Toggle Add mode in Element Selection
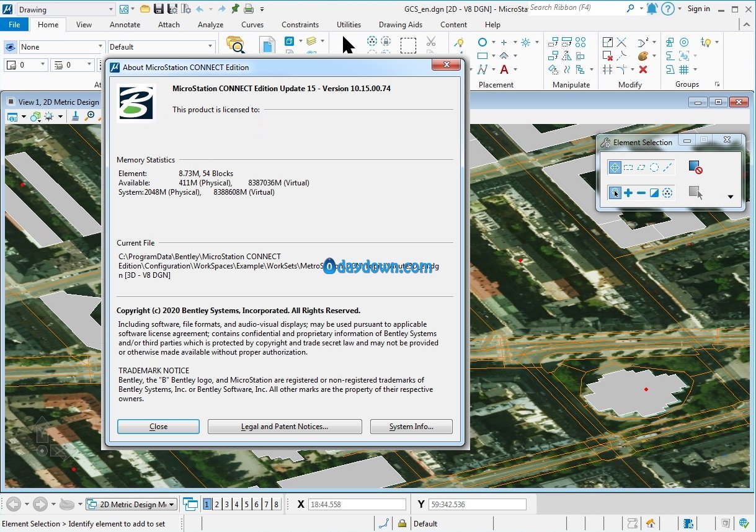 coord(628,193)
